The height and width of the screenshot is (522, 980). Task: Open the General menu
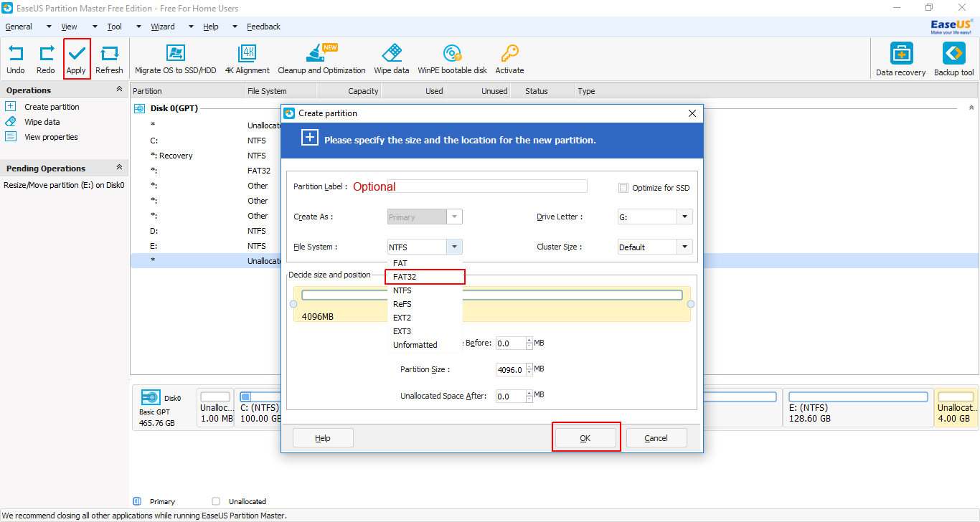pos(19,27)
